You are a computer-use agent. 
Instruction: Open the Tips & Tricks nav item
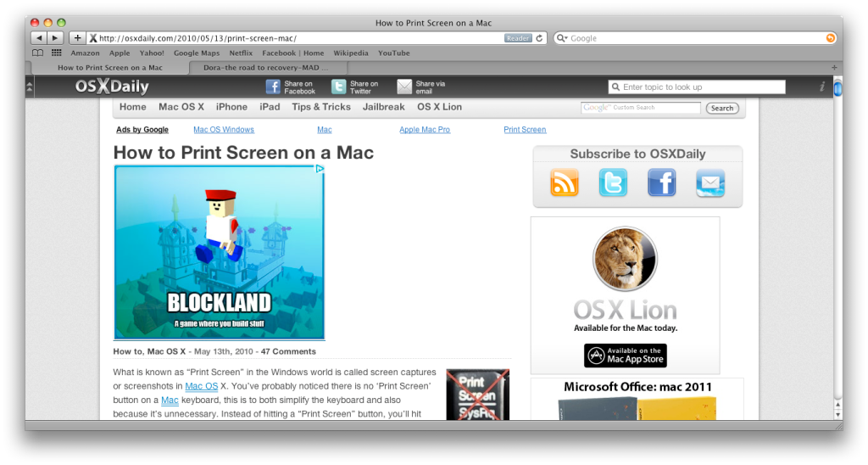321,107
